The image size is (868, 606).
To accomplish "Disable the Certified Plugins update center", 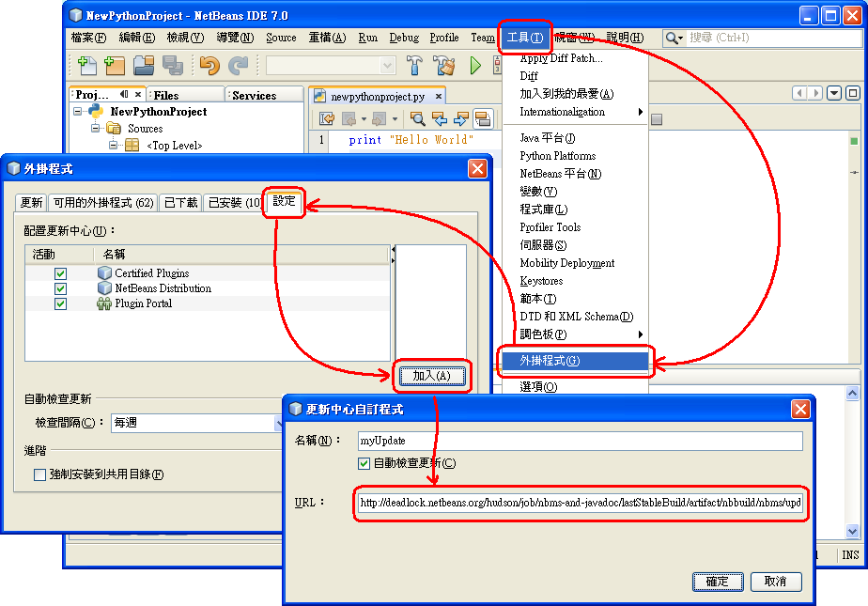I will point(60,272).
